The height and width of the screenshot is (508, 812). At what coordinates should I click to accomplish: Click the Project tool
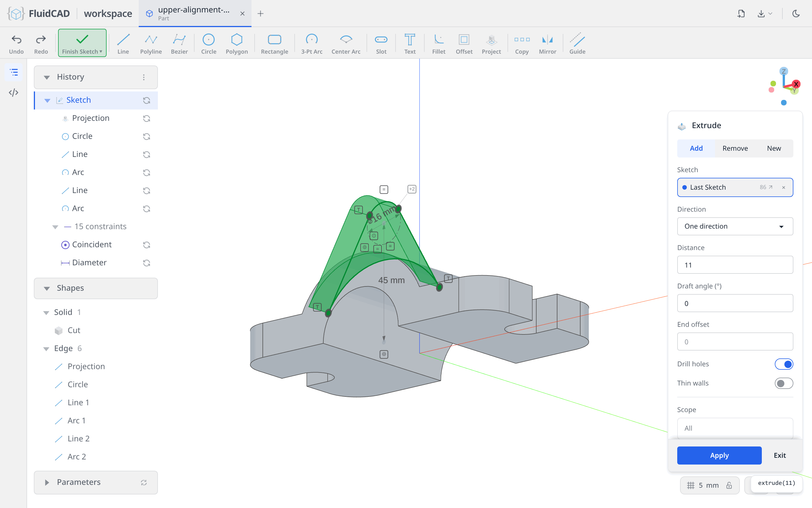pyautogui.click(x=491, y=44)
